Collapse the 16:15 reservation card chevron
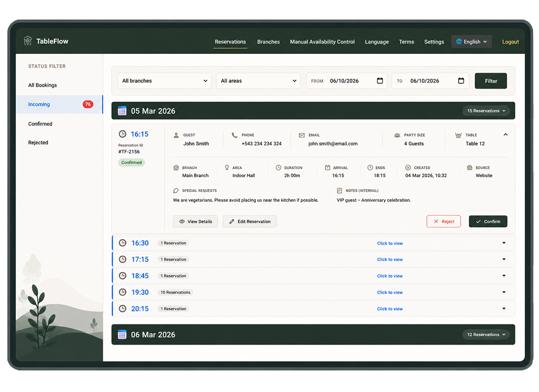539x392 pixels. click(x=506, y=134)
